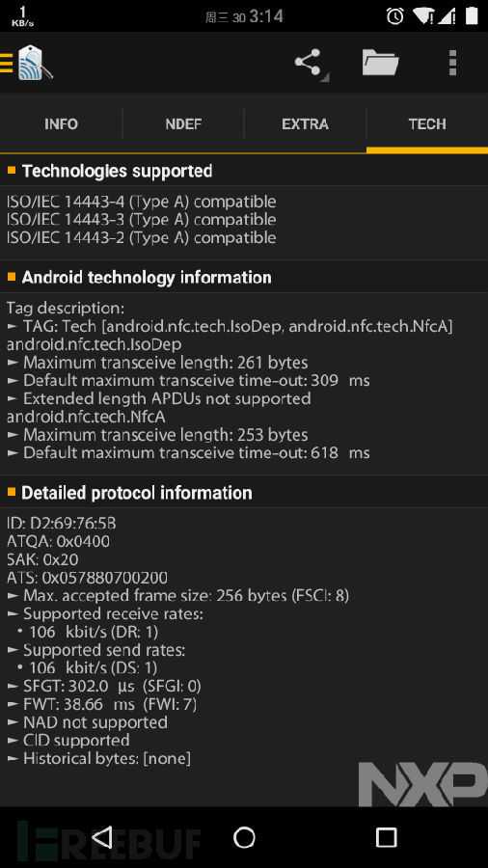
Task: Switch to the INFO tab
Action: pyautogui.click(x=61, y=124)
